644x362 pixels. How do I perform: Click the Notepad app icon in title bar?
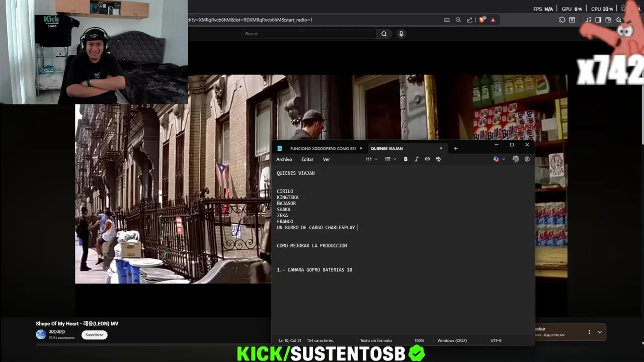click(x=280, y=148)
